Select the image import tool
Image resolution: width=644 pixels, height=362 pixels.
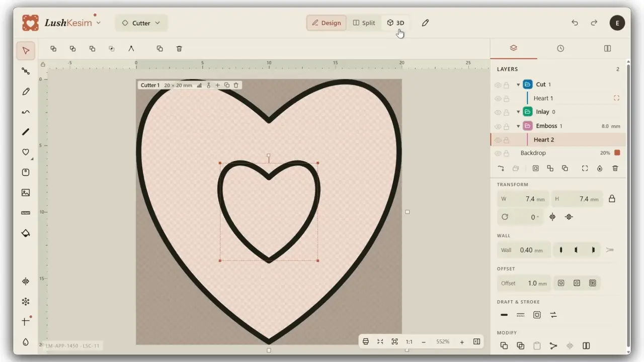pos(26,193)
